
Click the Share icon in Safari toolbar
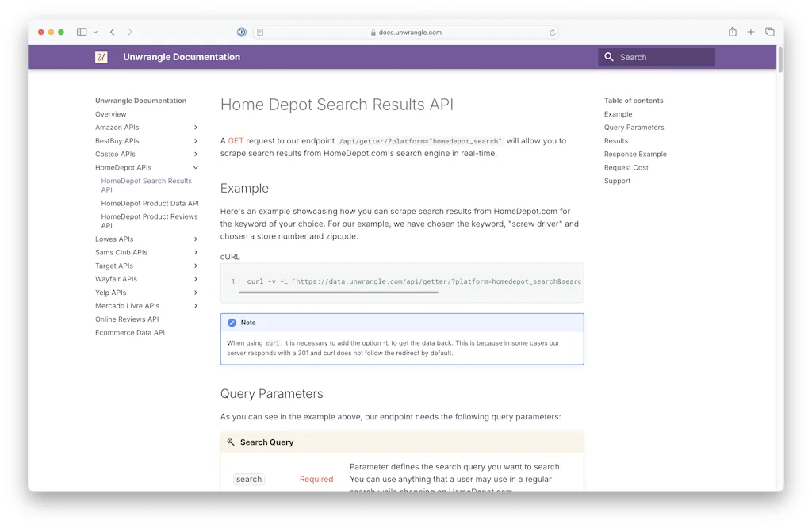(733, 32)
